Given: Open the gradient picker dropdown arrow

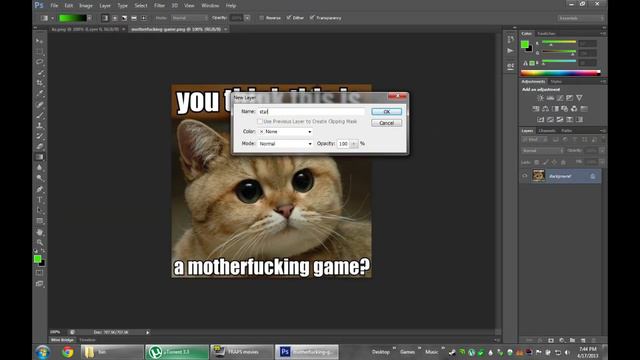Looking at the screenshot, I should point(89,18).
